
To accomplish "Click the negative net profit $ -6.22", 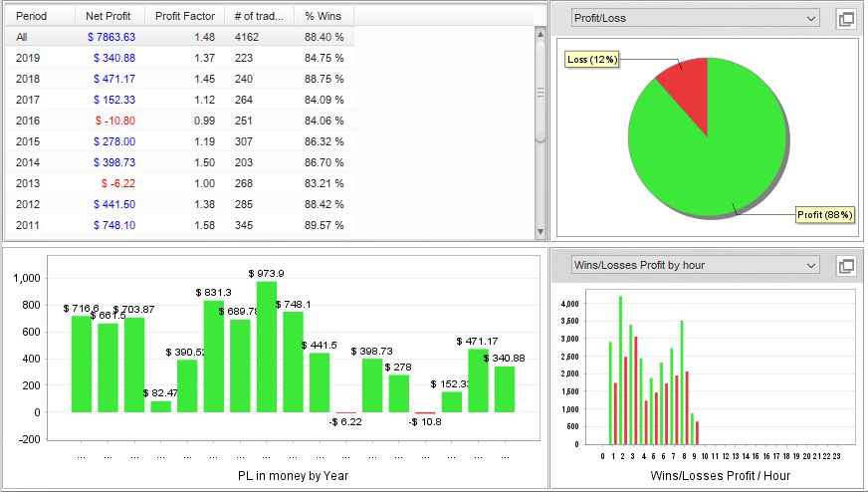I will point(118,183).
